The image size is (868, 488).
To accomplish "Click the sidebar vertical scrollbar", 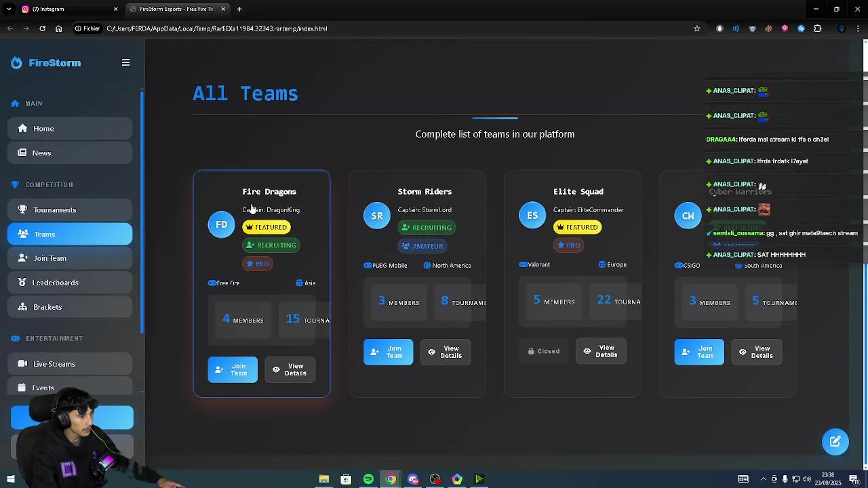I will (142, 211).
